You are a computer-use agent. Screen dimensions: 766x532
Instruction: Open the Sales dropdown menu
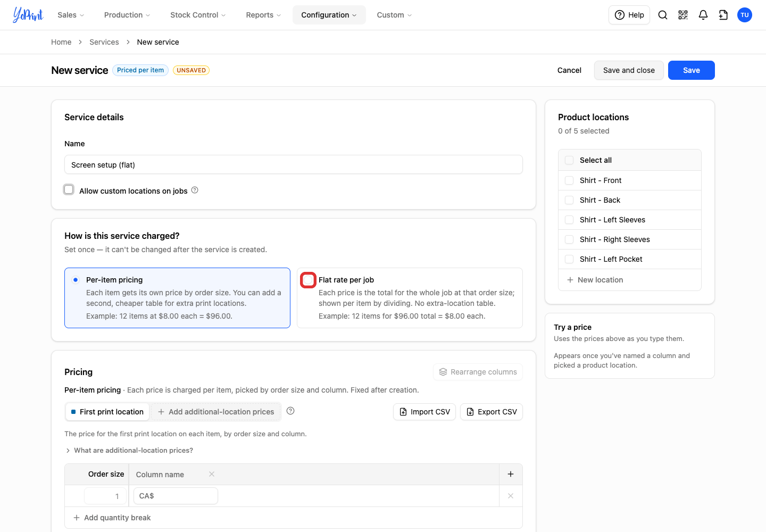[x=71, y=15]
